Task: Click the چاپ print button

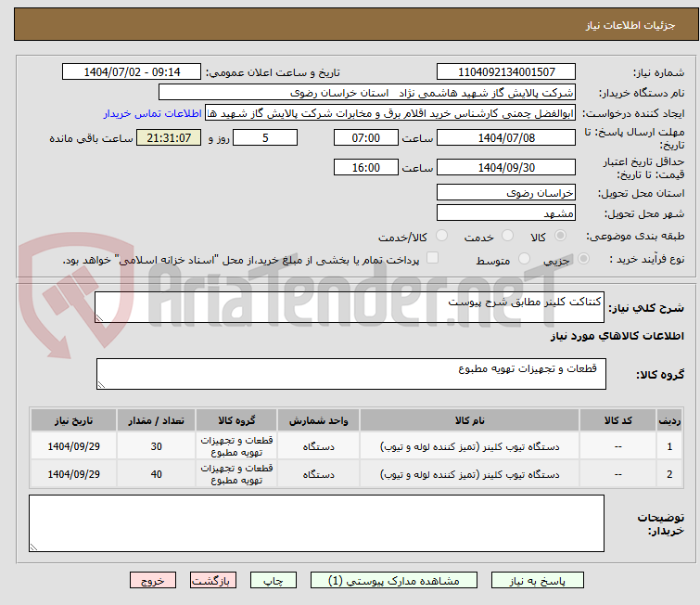Action: (x=274, y=581)
